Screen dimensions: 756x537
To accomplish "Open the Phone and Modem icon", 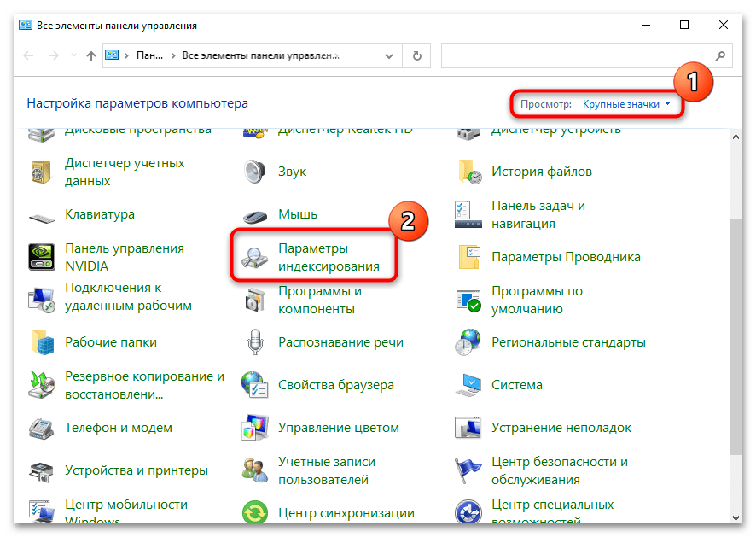I will point(43,428).
